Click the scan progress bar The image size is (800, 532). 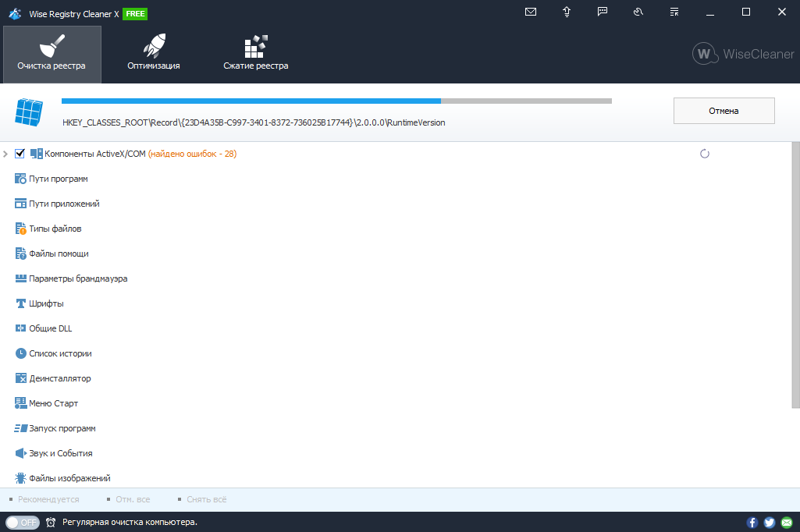click(x=336, y=101)
